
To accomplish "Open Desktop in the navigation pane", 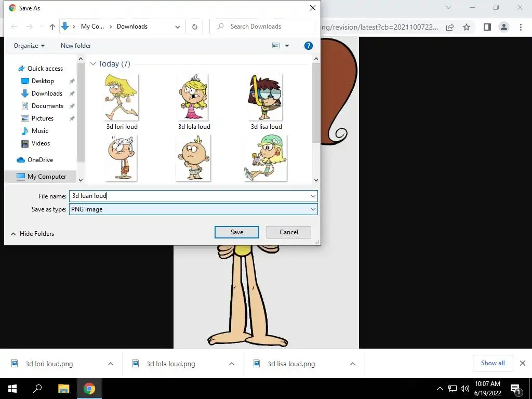I will [37, 81].
